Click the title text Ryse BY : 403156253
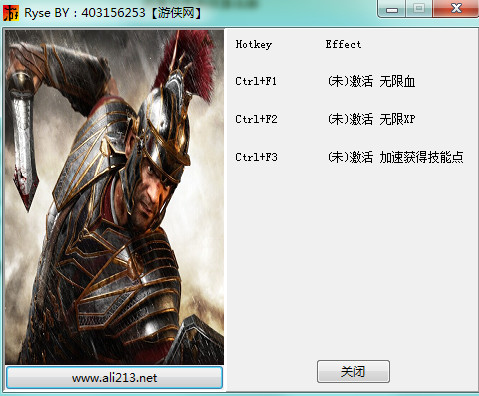Viewport: 479px width, 396px height. point(85,13)
